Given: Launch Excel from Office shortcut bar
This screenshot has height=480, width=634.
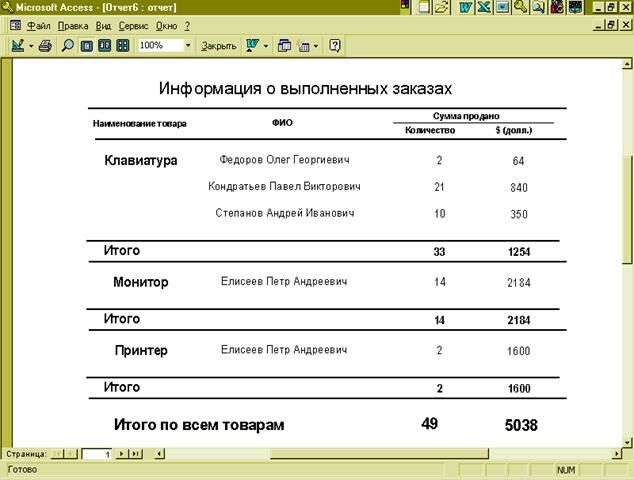Looking at the screenshot, I should 484,7.
